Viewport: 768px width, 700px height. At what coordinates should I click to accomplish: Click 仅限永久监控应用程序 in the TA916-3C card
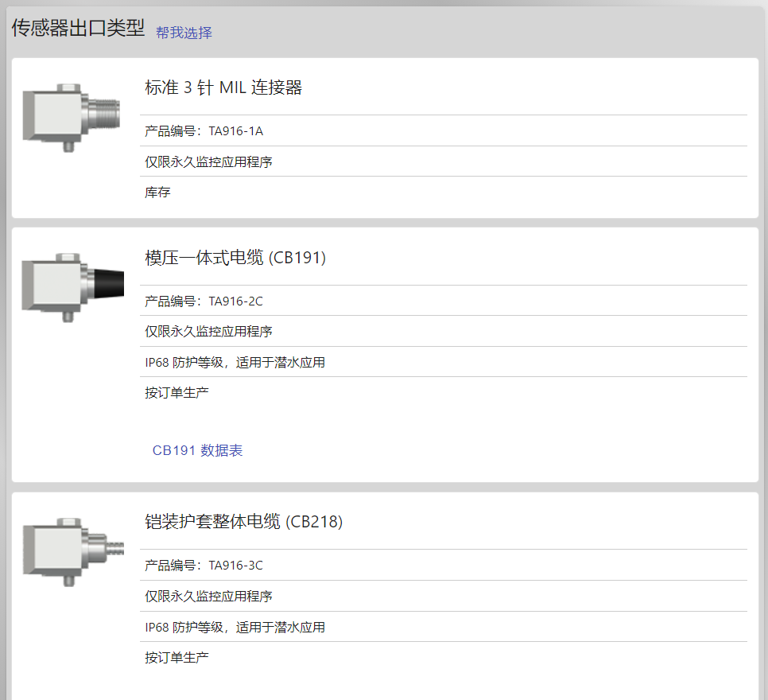(x=208, y=596)
